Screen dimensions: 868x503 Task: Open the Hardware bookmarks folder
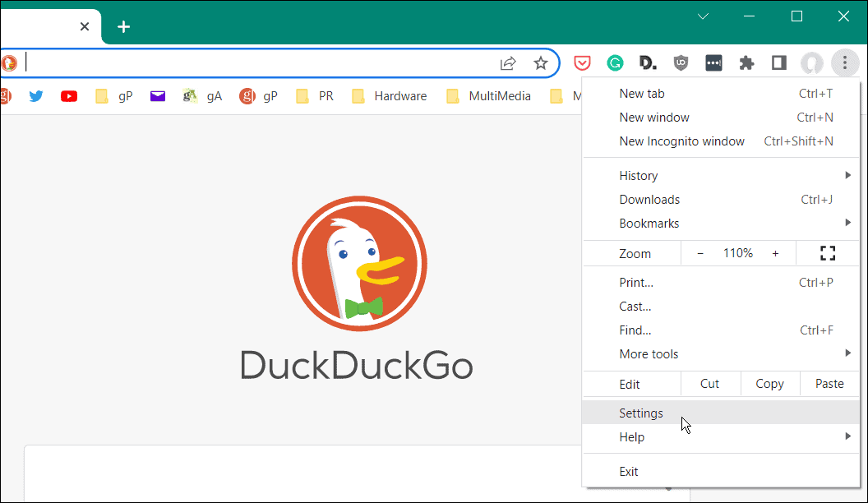(390, 96)
